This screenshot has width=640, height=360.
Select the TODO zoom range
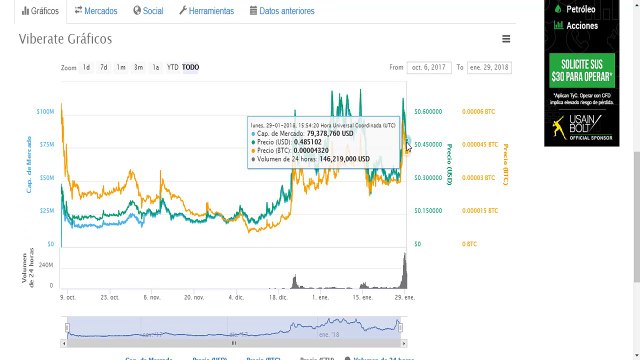191,67
